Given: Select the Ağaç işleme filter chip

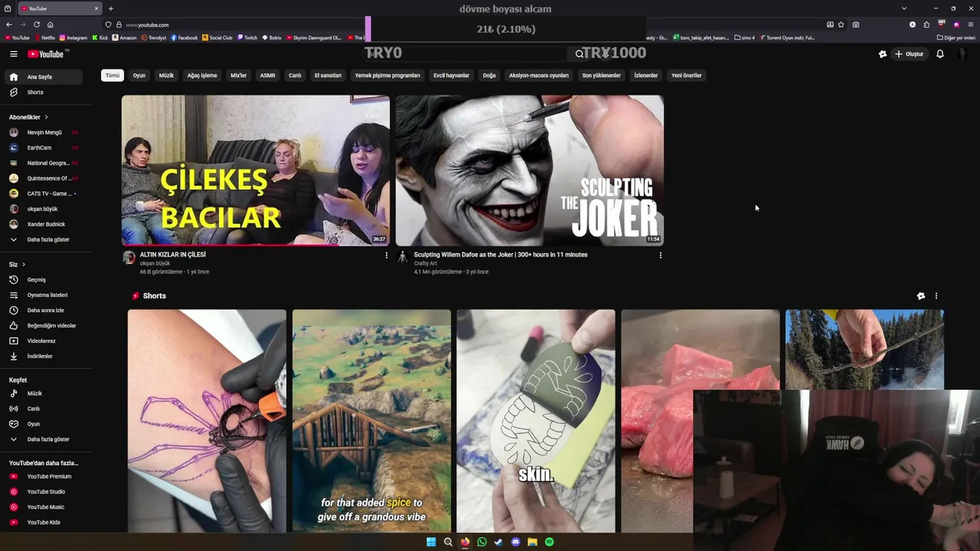Looking at the screenshot, I should (202, 76).
